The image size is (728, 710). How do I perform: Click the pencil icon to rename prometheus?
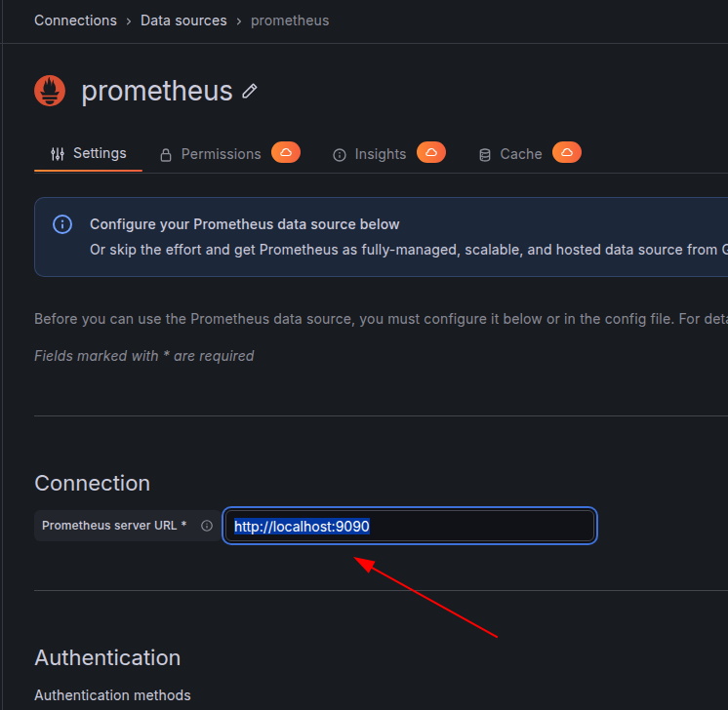[249, 91]
